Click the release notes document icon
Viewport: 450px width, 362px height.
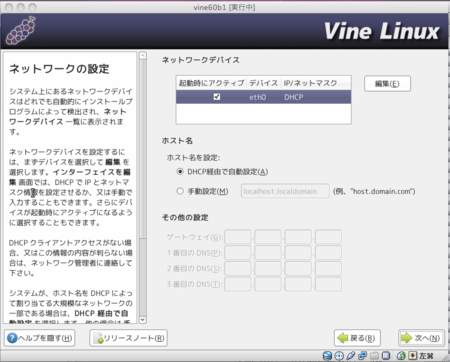[98, 338]
